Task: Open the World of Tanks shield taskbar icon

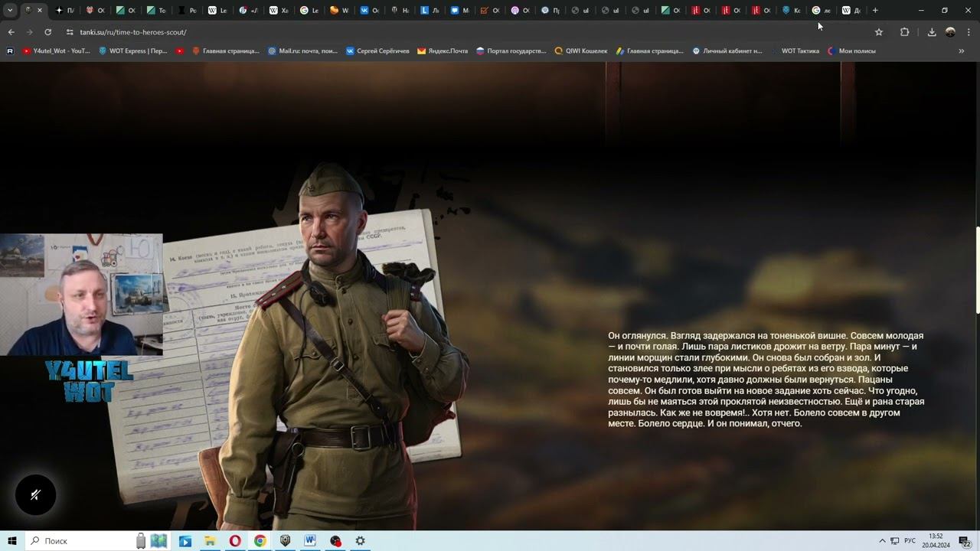Action: (x=285, y=541)
